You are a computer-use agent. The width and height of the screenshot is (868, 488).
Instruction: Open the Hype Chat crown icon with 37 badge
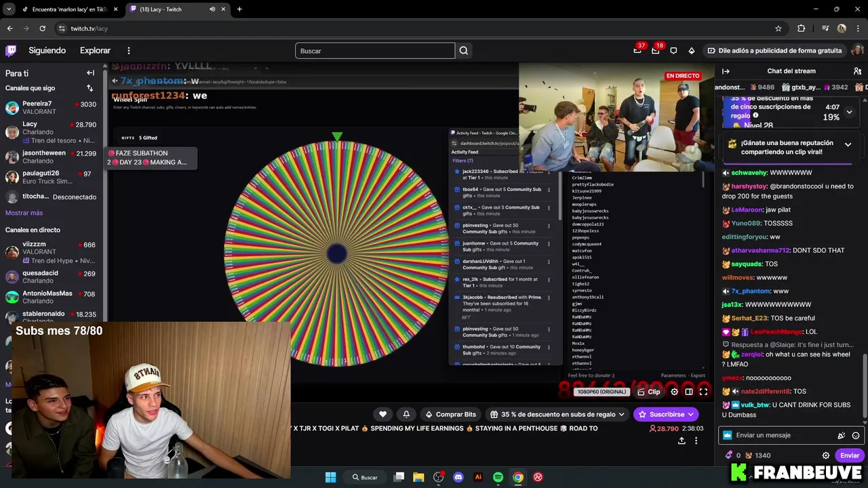point(637,50)
